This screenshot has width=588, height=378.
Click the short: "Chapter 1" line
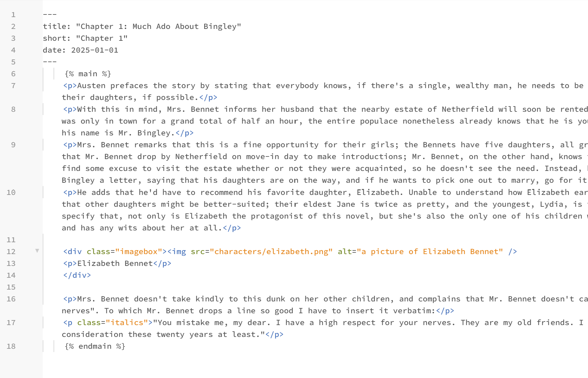click(x=85, y=38)
